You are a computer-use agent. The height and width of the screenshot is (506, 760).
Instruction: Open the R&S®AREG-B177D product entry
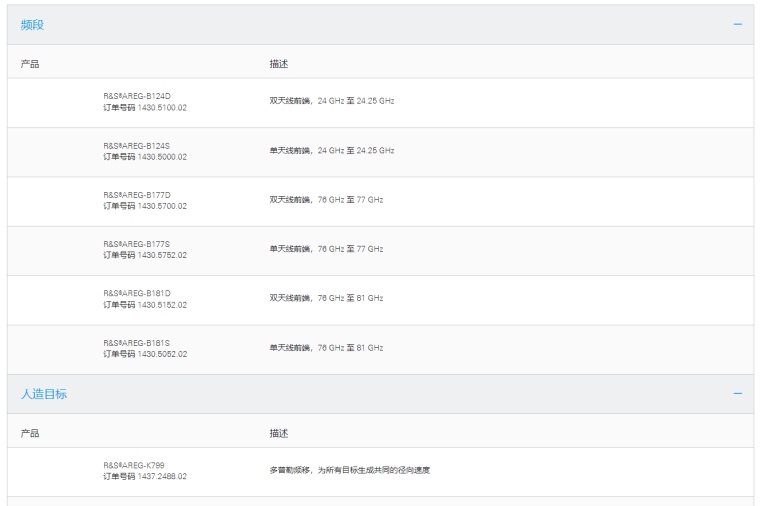pos(137,195)
